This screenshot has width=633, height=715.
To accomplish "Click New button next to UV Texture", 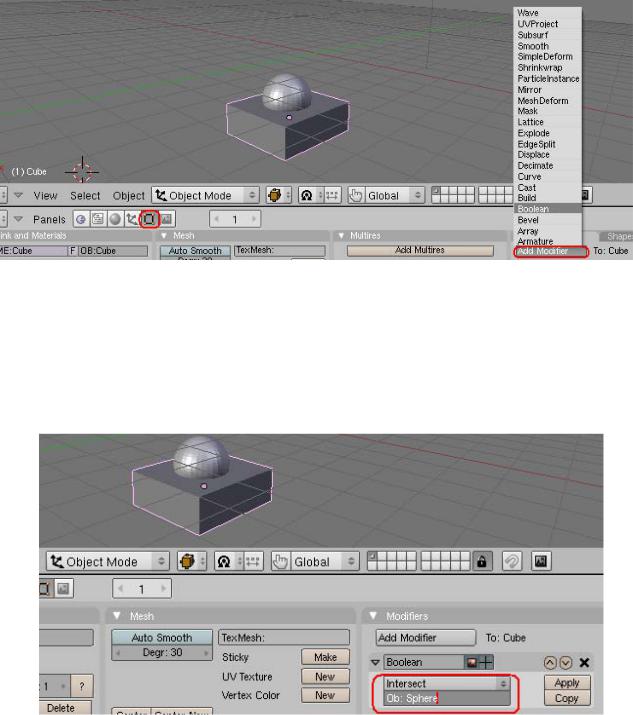I will [325, 677].
